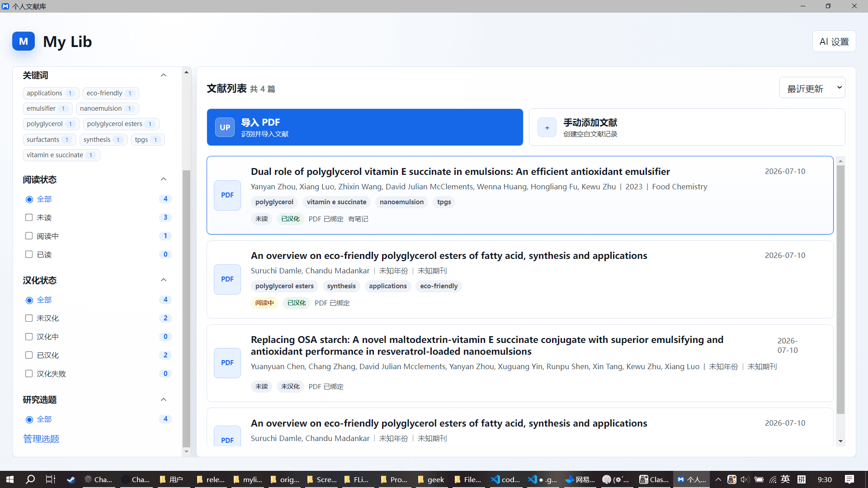
Task: Open Windows Start menu
Action: (9, 479)
